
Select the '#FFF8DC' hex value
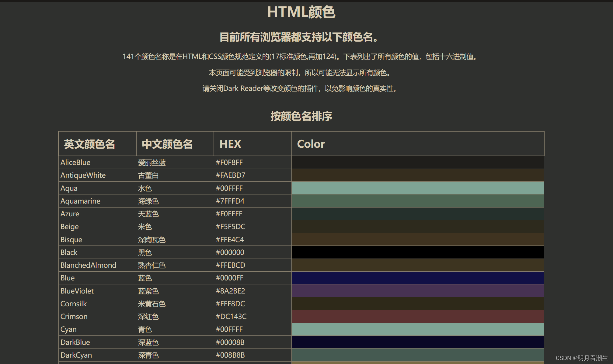click(230, 304)
